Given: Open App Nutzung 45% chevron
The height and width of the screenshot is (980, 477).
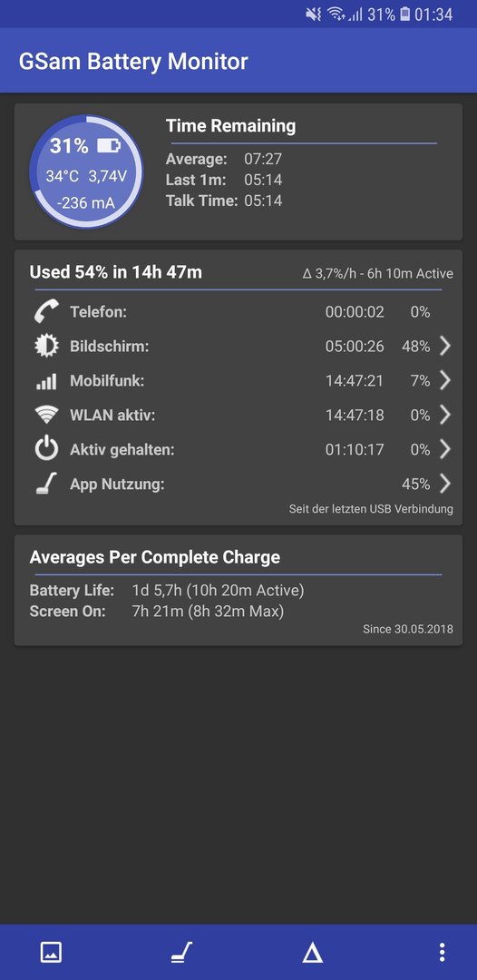Looking at the screenshot, I should coord(444,483).
